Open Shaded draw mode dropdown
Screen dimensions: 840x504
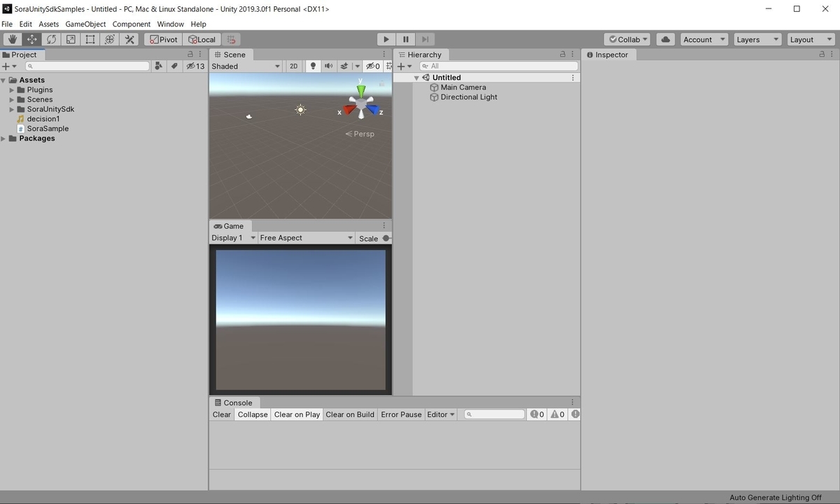click(x=246, y=66)
